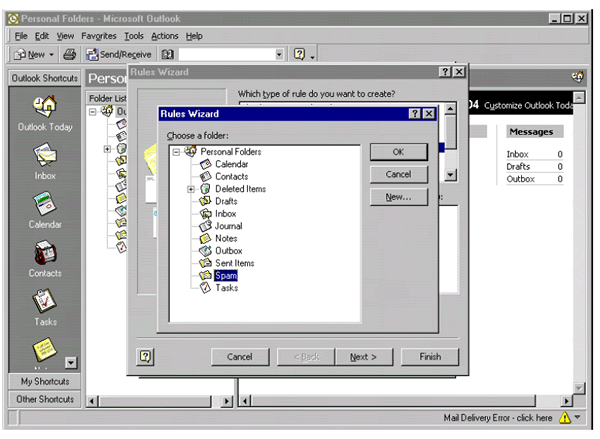This screenshot has width=600, height=439.
Task: Click the Send/Receive toolbar button
Action: tap(119, 54)
